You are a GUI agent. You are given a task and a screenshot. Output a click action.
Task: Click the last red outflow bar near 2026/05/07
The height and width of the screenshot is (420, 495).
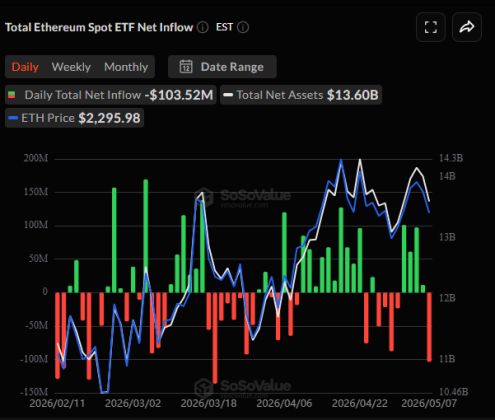tap(429, 327)
